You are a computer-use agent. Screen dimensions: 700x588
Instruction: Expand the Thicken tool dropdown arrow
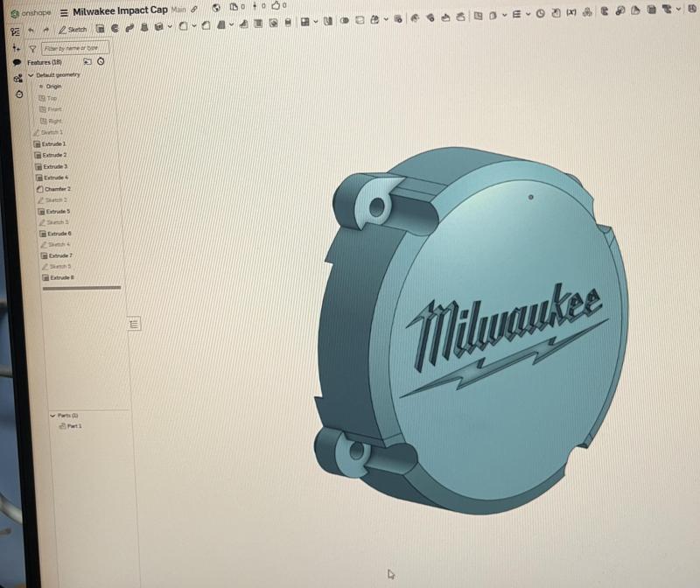[x=170, y=27]
